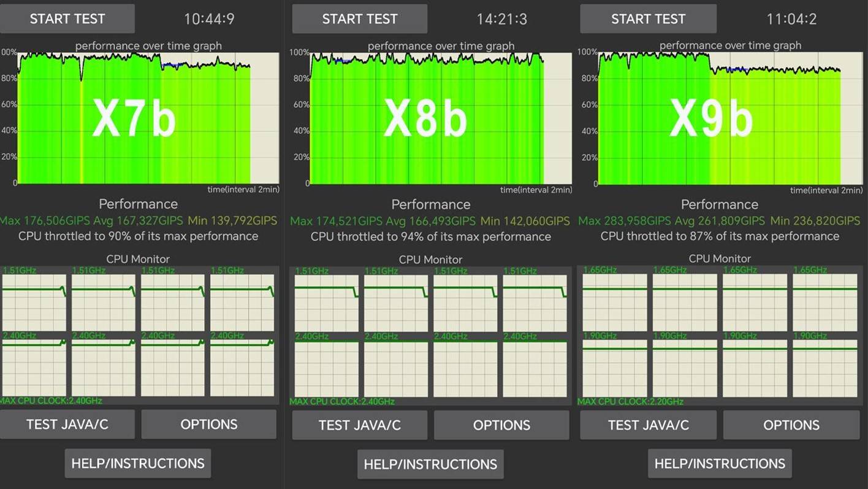Click the MAX CPU CLOCK:2.20GHz label
This screenshot has width=868, height=489.
[631, 402]
